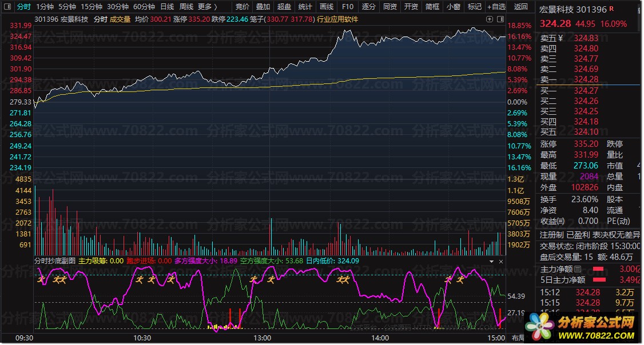Select the 分时 intraday tab
This screenshot has height=345, width=644.
[x=24, y=6]
